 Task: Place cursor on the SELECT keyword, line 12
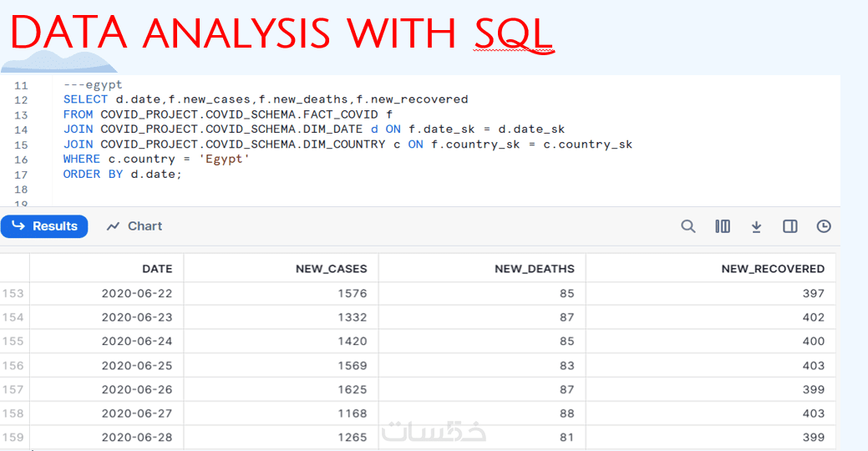pyautogui.click(x=85, y=99)
